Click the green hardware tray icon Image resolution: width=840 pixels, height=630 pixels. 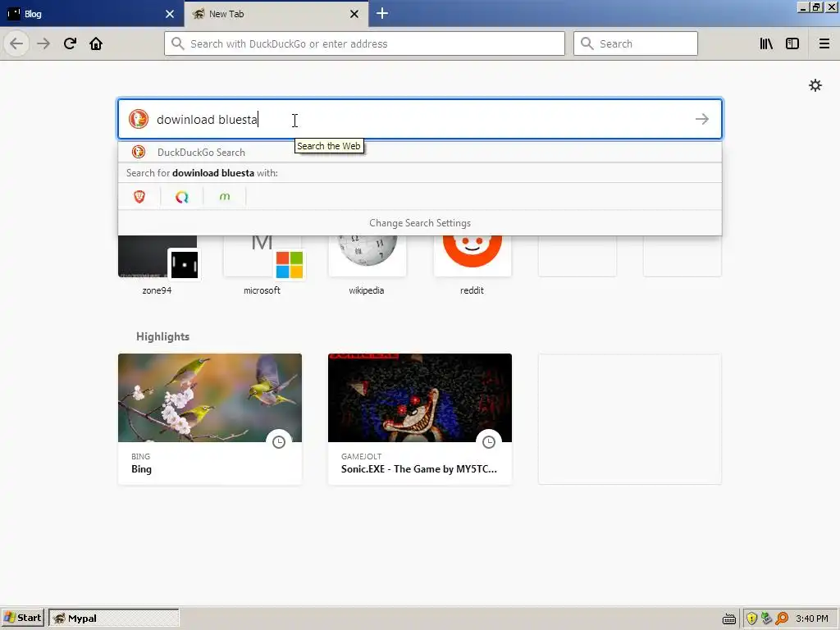point(767,619)
